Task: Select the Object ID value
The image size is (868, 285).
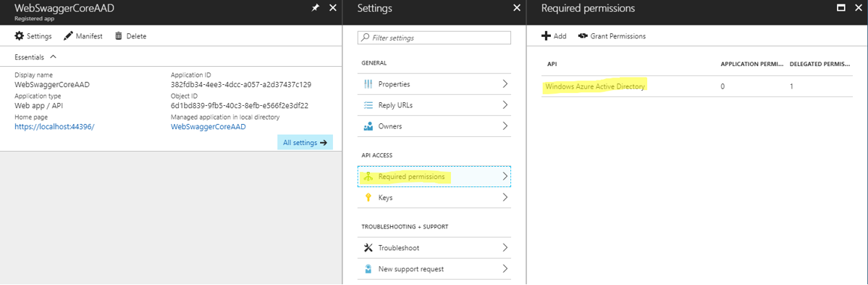Action: (x=240, y=105)
